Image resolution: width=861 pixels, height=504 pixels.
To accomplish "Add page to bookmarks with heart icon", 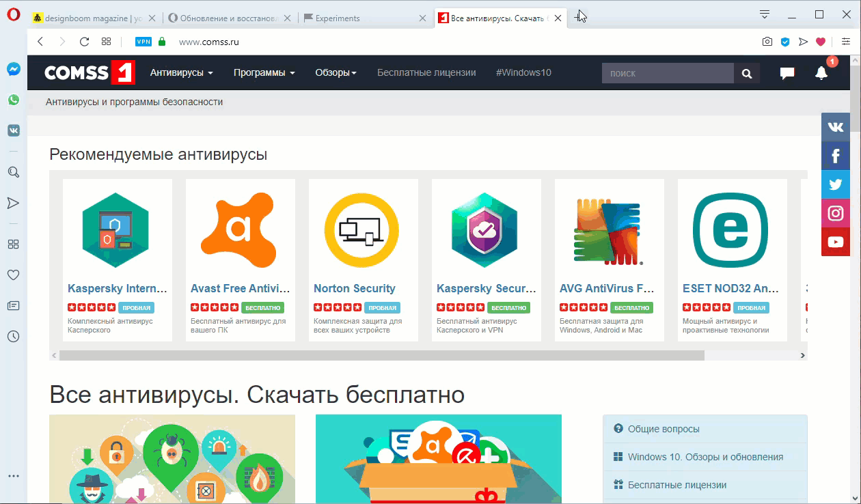I will tap(821, 42).
